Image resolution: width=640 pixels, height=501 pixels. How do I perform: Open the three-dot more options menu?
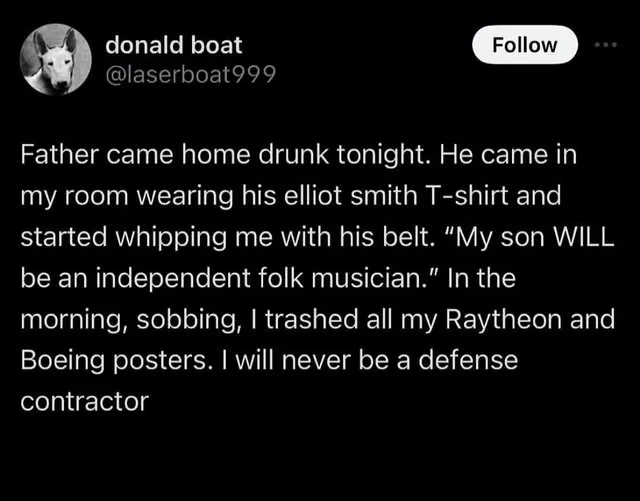point(606,45)
